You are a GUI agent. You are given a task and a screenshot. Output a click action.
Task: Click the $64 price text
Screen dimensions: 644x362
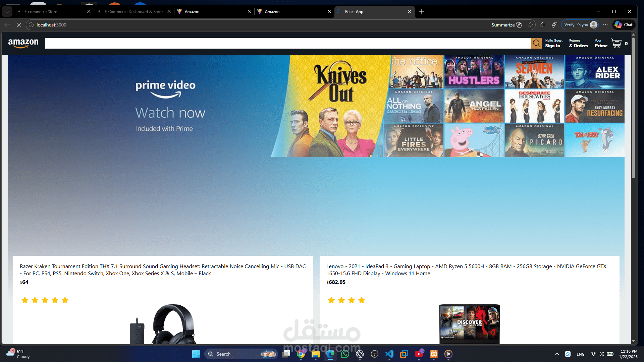(x=24, y=282)
